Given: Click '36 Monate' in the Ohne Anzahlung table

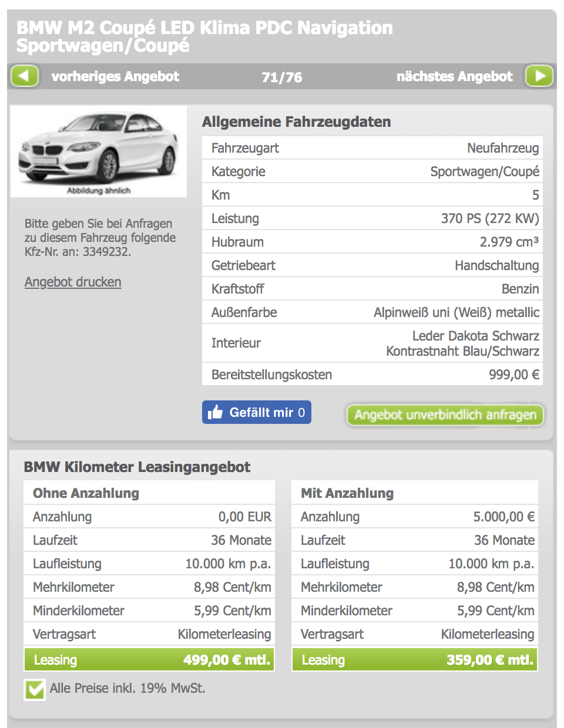Looking at the screenshot, I should click(241, 540).
